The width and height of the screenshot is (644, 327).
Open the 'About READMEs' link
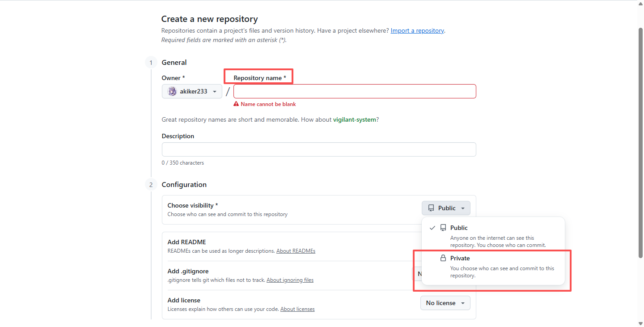click(296, 251)
